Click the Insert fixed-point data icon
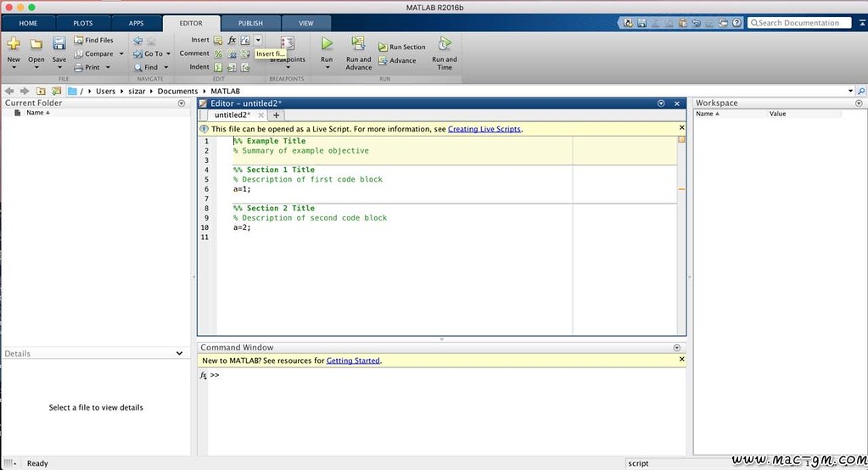The width and height of the screenshot is (868, 470). pyautogui.click(x=245, y=41)
